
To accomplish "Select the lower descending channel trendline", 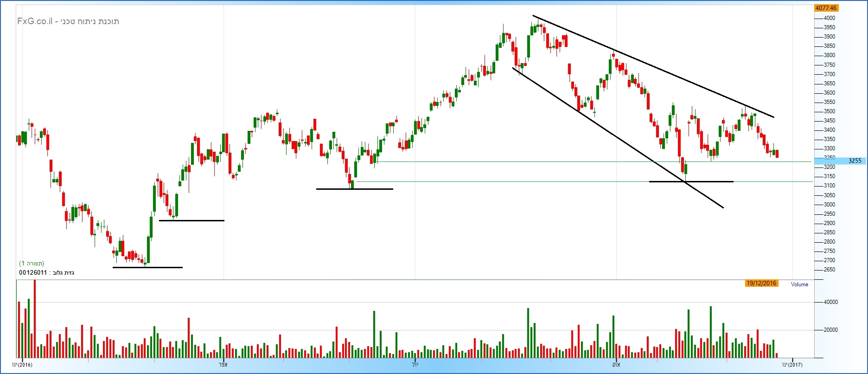I will click(x=618, y=138).
